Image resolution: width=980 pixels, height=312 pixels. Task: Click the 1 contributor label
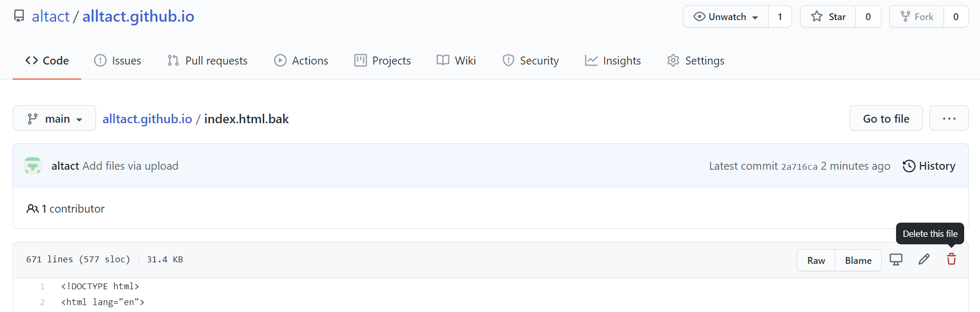pos(65,208)
